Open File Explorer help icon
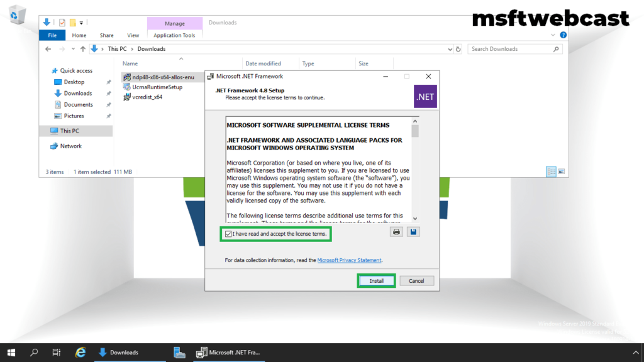The image size is (644, 362). [563, 35]
